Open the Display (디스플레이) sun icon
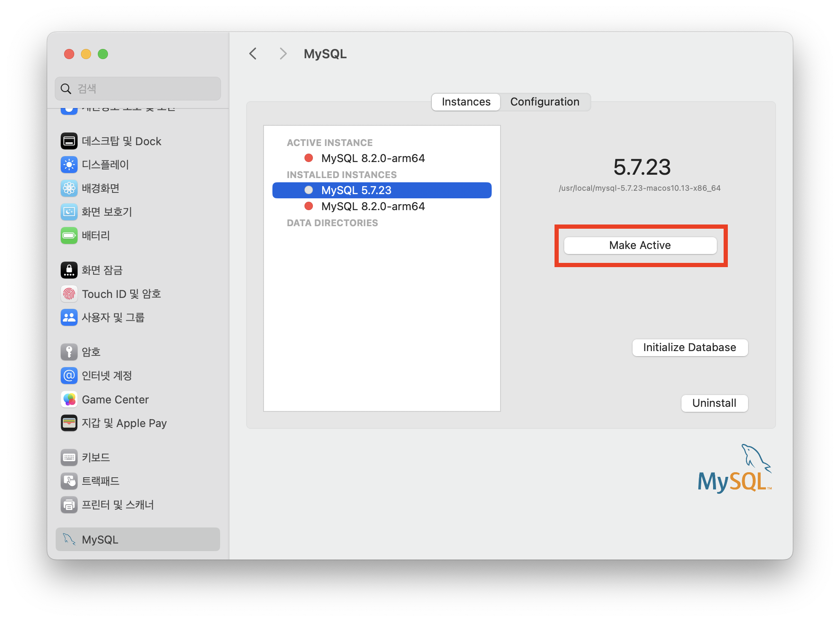Image resolution: width=840 pixels, height=622 pixels. point(69,165)
